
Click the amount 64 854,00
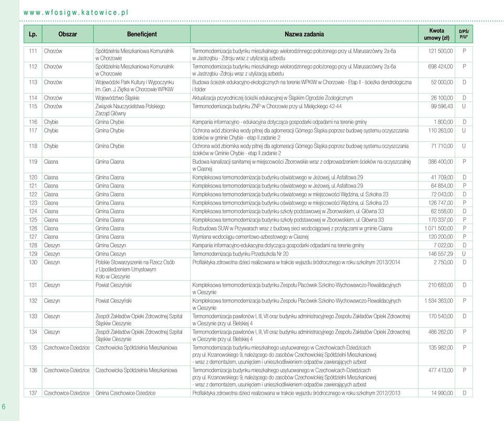442,186
